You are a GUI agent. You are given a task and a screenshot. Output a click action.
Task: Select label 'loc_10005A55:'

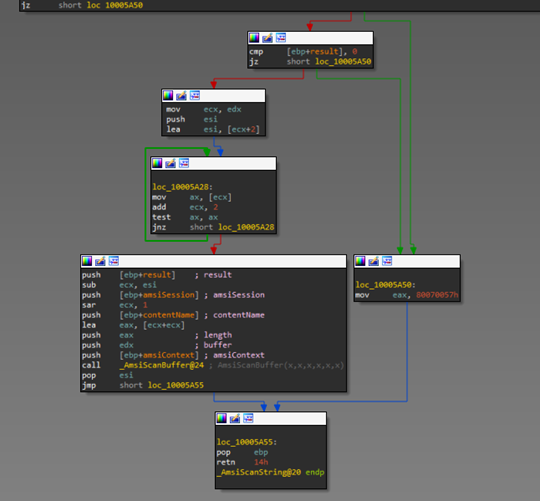pos(247,441)
